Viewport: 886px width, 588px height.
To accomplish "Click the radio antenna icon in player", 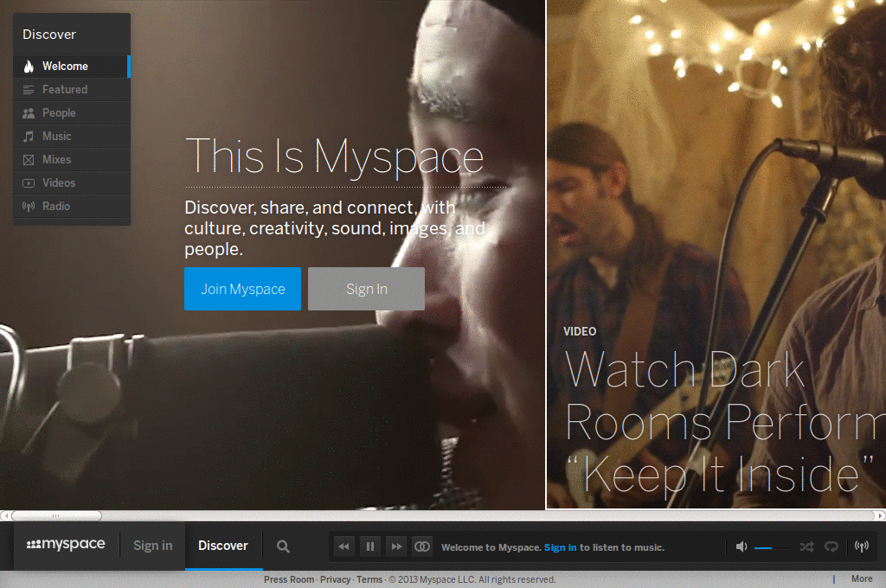I will tap(862, 546).
